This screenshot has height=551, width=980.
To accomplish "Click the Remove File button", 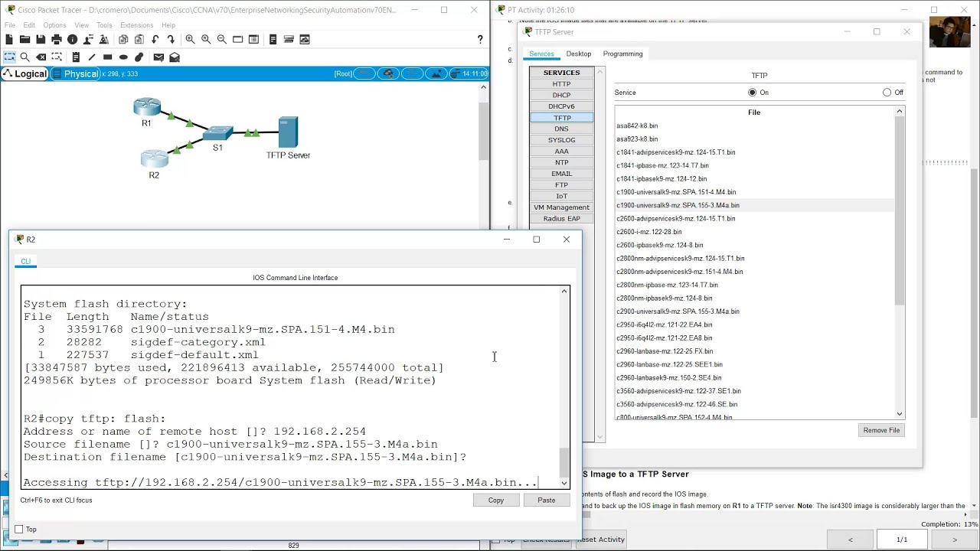I will click(881, 430).
